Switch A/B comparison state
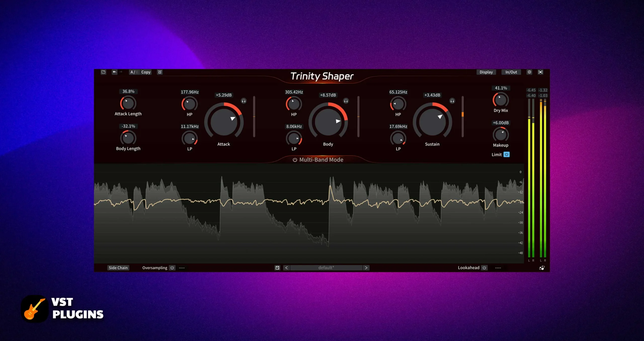Image resolution: width=644 pixels, height=341 pixels. click(134, 72)
